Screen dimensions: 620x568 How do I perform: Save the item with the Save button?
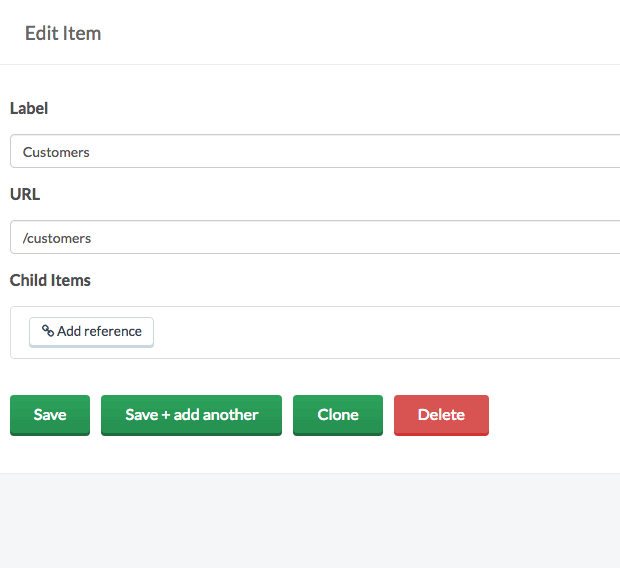point(50,415)
